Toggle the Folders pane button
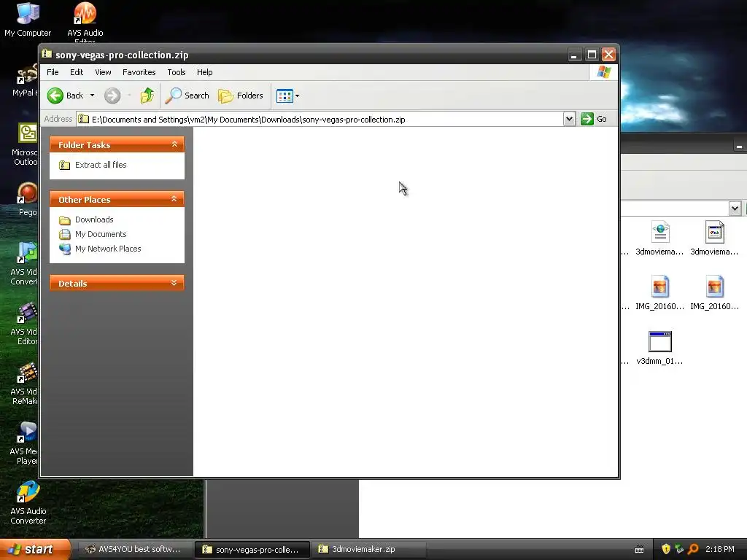 pos(241,96)
